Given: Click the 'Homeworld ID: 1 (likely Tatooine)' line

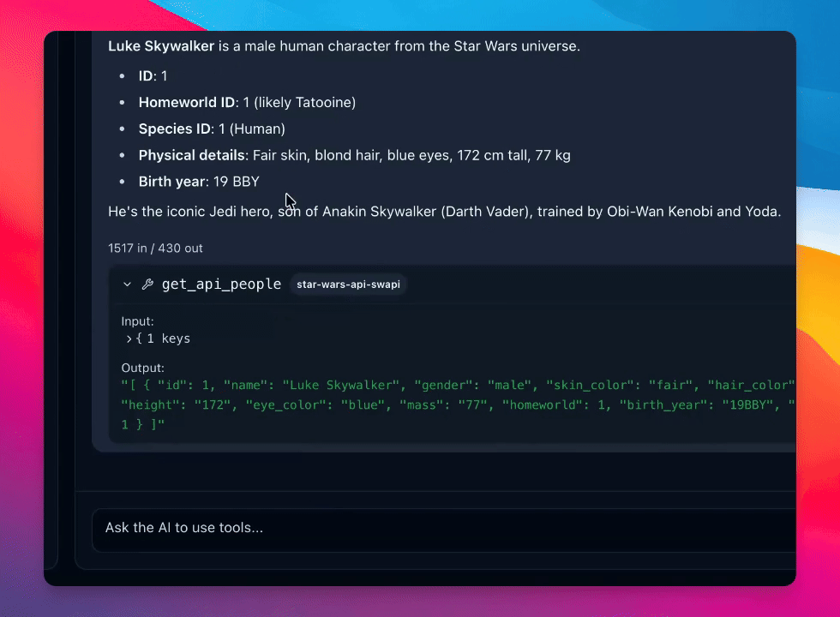Looking at the screenshot, I should click(247, 102).
